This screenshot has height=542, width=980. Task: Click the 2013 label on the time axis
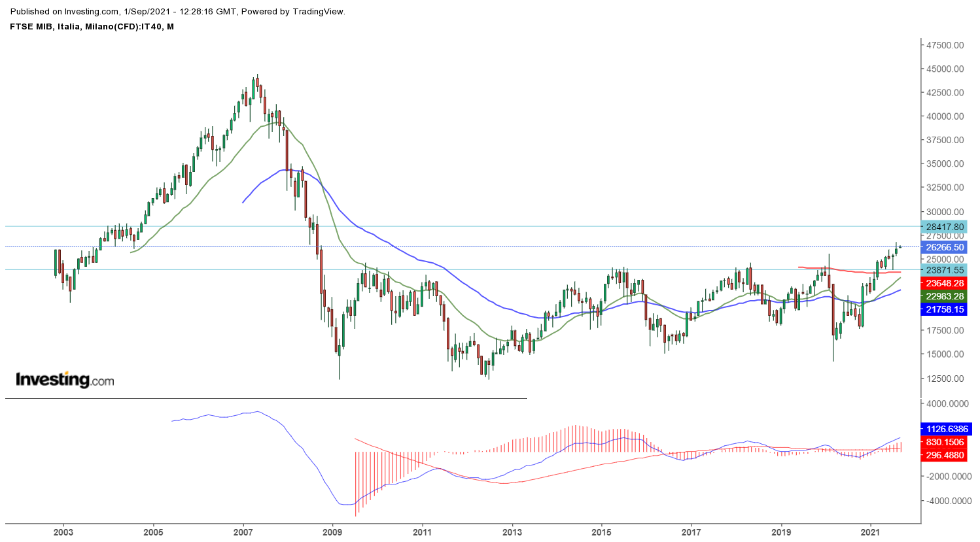512,532
